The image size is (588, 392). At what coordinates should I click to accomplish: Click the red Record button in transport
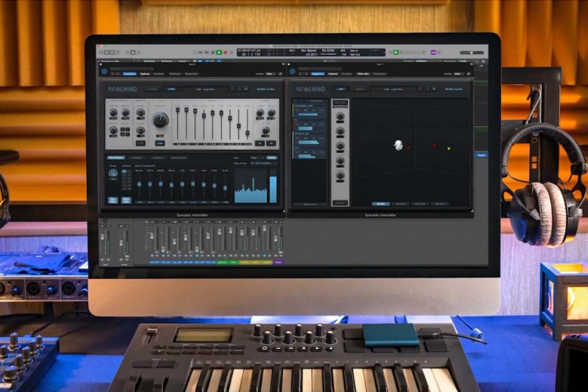tap(225, 53)
